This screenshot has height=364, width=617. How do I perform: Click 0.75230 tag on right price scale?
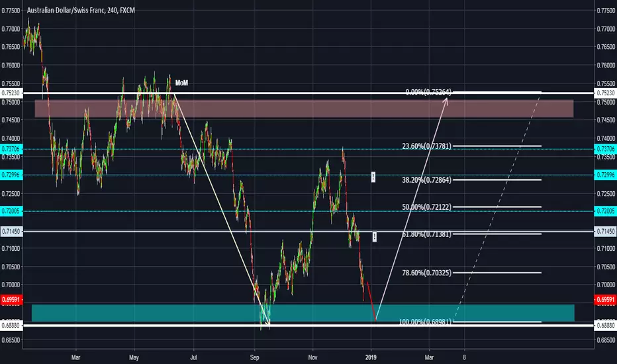point(605,93)
